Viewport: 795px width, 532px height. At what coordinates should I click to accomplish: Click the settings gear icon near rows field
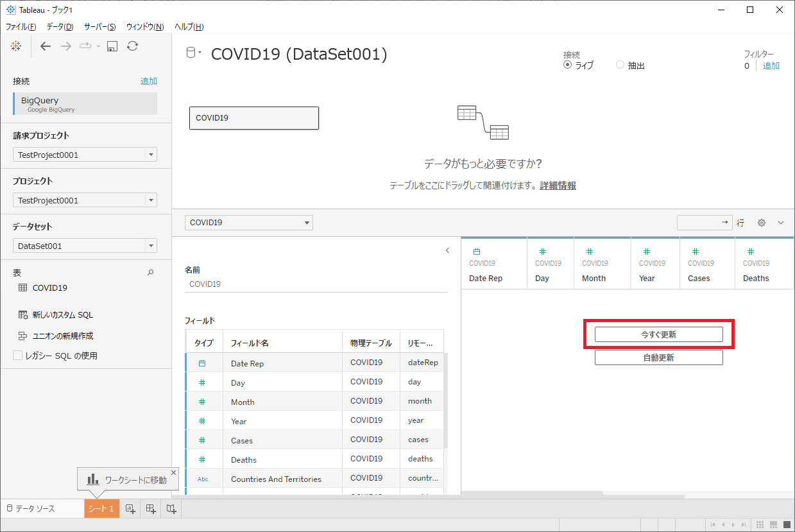click(x=762, y=223)
